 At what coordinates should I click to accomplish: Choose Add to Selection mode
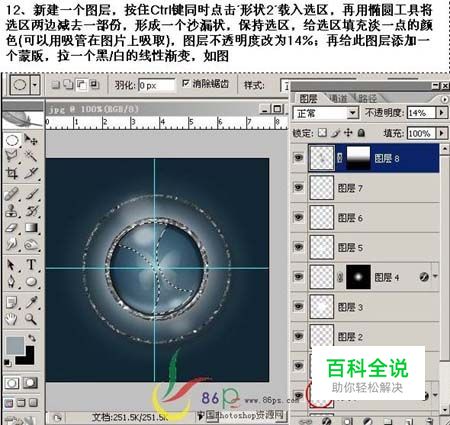click(68, 85)
